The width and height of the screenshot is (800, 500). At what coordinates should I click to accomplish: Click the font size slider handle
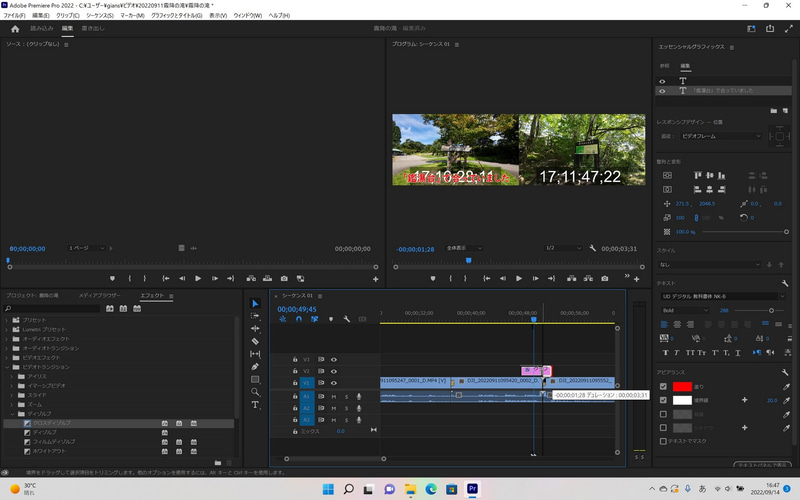point(771,310)
